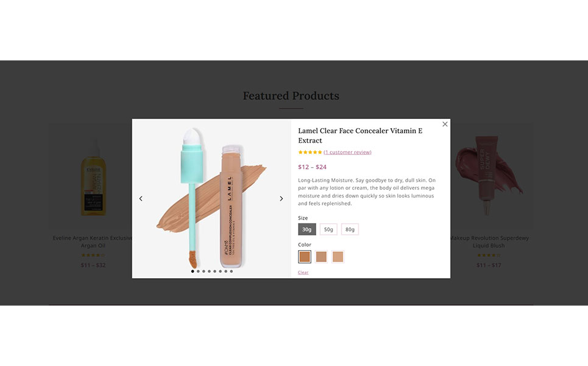Select the 50g size option

(328, 229)
